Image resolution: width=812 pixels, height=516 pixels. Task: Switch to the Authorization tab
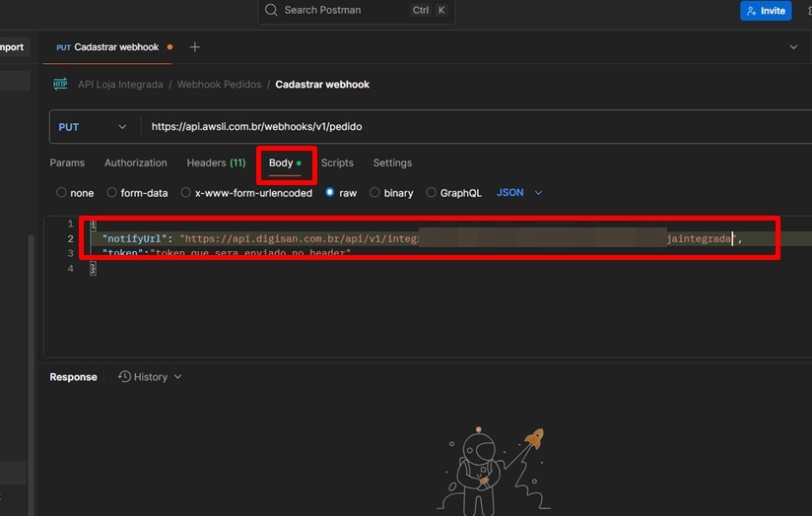click(136, 162)
